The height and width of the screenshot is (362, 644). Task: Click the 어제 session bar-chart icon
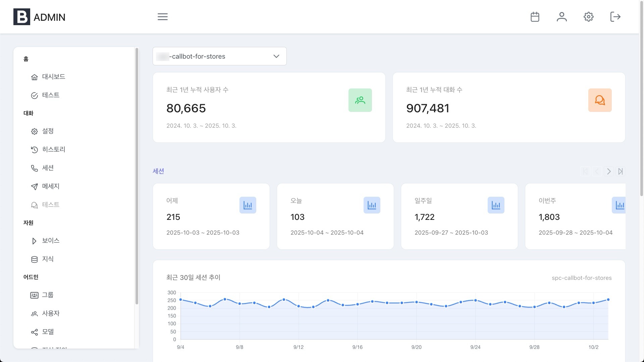(x=248, y=205)
